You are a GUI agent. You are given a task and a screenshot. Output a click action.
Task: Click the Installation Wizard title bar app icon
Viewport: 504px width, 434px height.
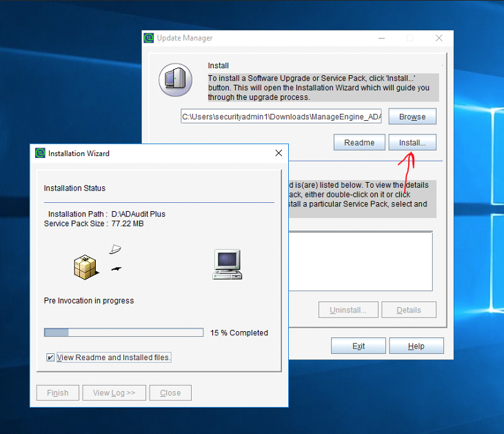tap(40, 153)
